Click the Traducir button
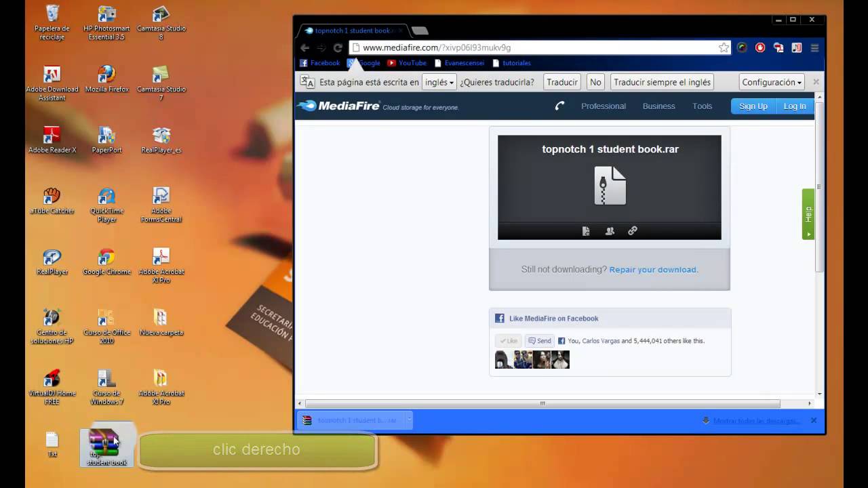The height and width of the screenshot is (488, 868). [x=562, y=82]
